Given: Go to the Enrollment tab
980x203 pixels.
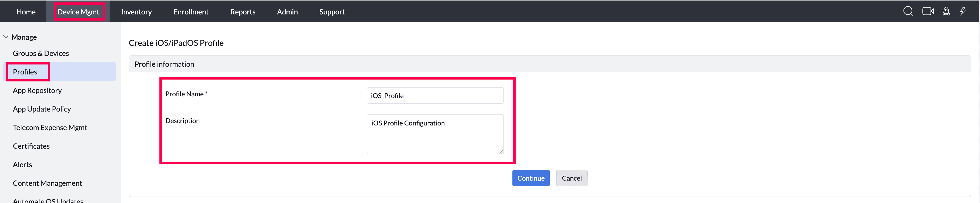Looking at the screenshot, I should coord(191,12).
